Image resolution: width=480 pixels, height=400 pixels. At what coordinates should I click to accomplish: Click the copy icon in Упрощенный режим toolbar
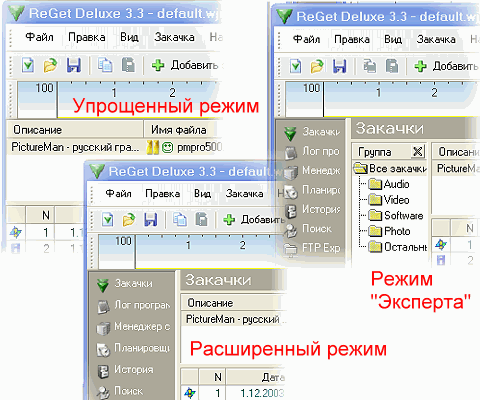105,65
